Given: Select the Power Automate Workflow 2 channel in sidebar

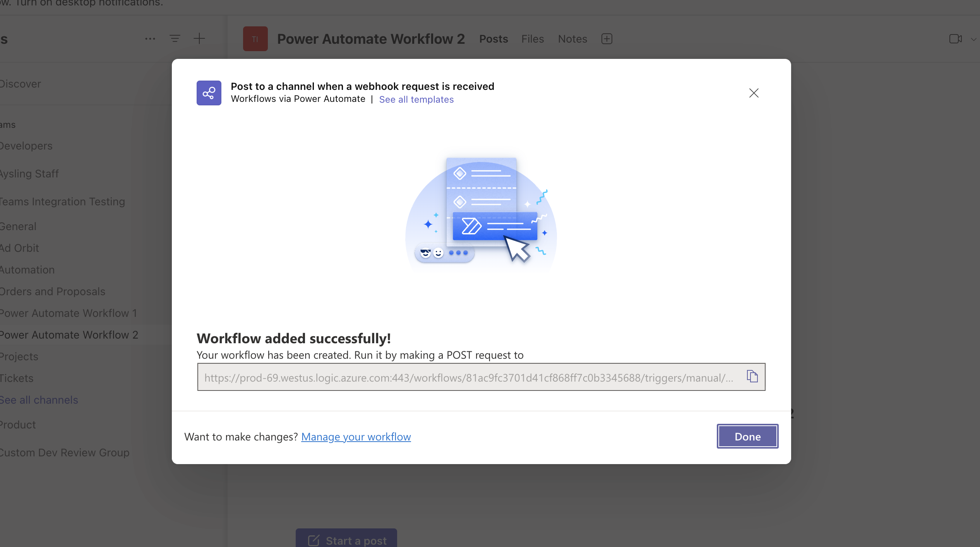Looking at the screenshot, I should pos(69,335).
